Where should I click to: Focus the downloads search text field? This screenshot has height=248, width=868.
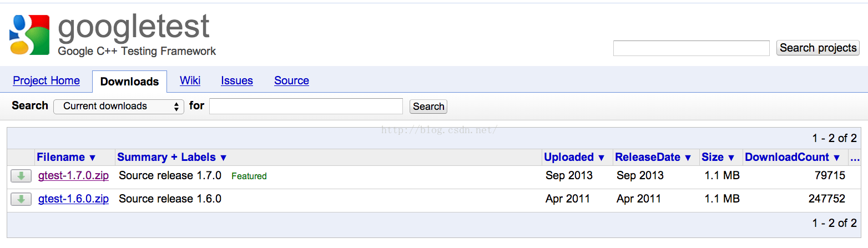pos(306,106)
